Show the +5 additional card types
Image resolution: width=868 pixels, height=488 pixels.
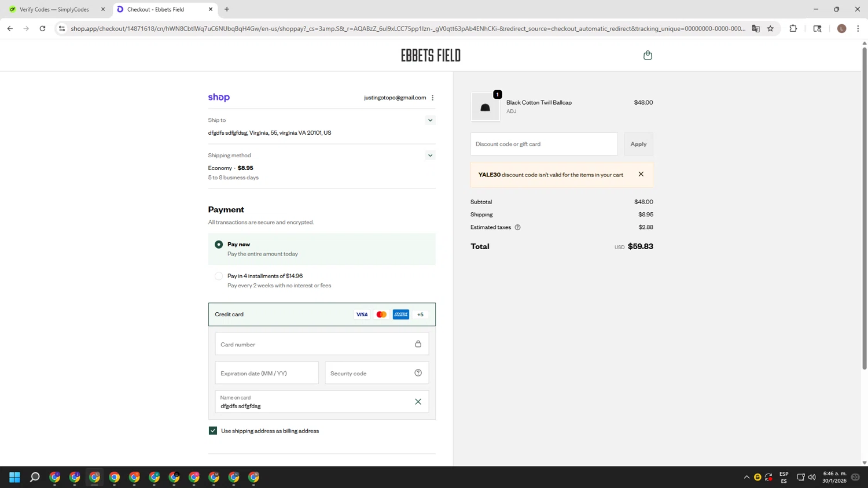click(x=420, y=315)
